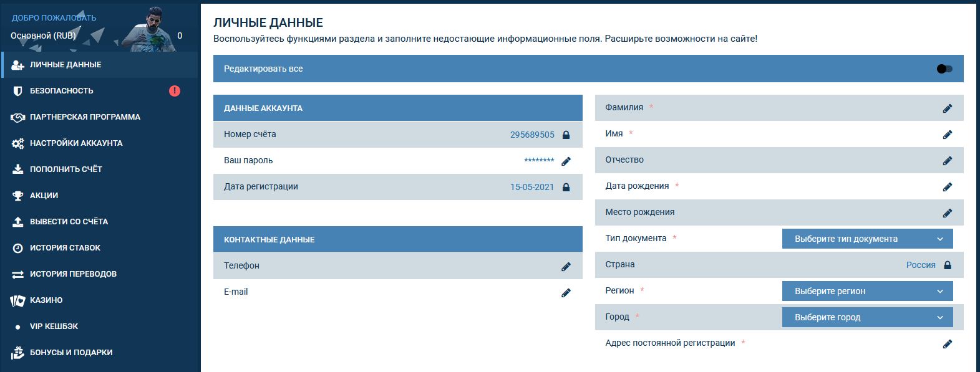Edit the Телефон field via pencil icon
Viewport: 980px width, 372px height.
pos(566,267)
